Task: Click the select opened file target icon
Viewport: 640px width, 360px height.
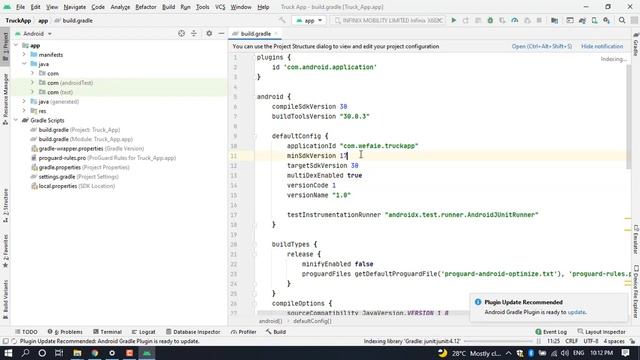Action: click(182, 33)
